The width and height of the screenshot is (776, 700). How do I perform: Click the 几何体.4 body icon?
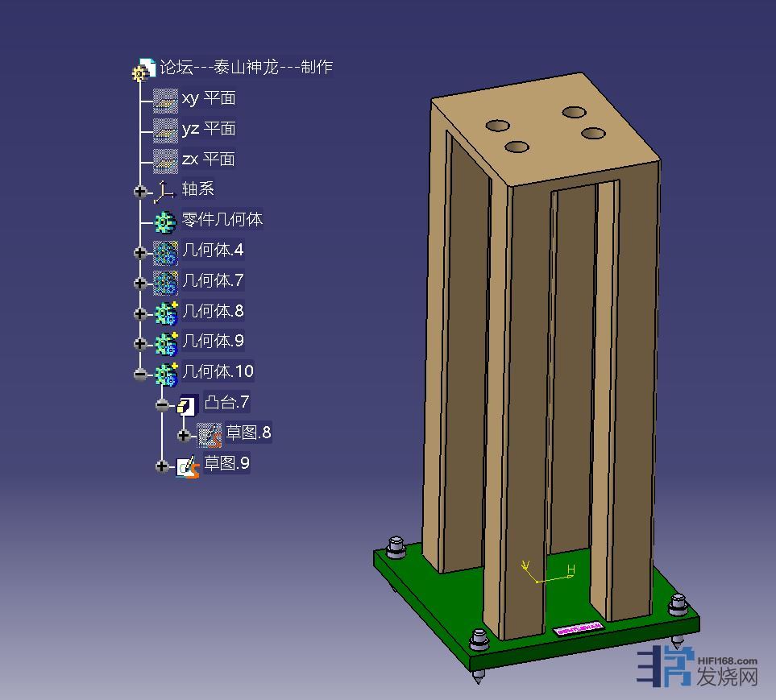click(x=165, y=252)
